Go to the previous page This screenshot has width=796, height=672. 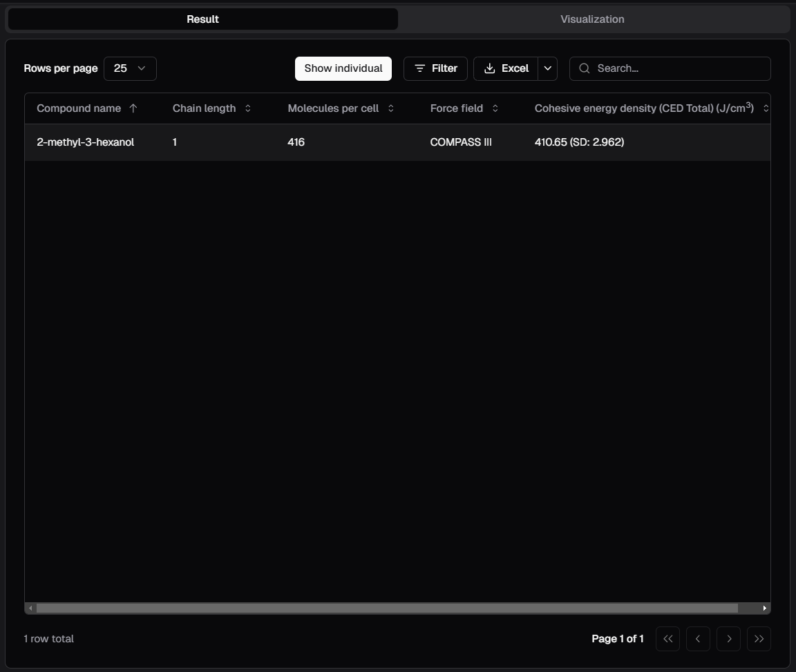click(x=698, y=639)
